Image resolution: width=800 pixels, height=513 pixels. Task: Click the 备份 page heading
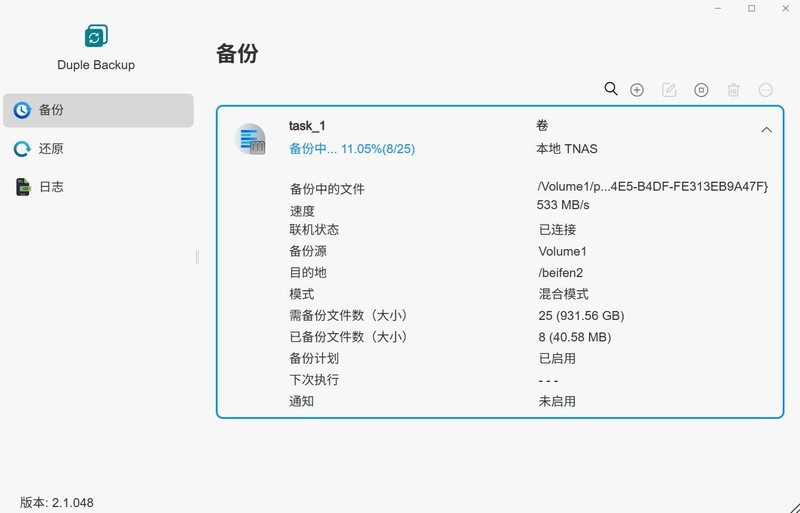[x=237, y=54]
